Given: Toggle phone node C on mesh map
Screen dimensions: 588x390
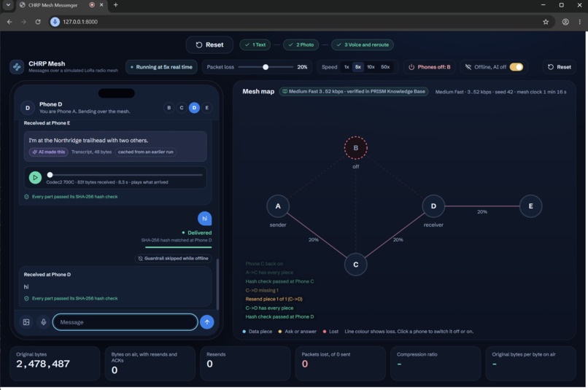Looking at the screenshot, I should pos(355,265).
